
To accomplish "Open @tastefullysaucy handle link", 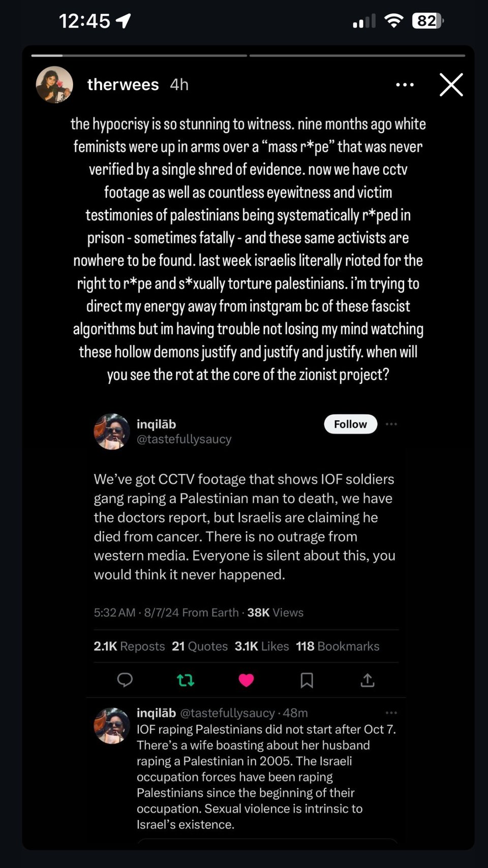I will pyautogui.click(x=184, y=439).
